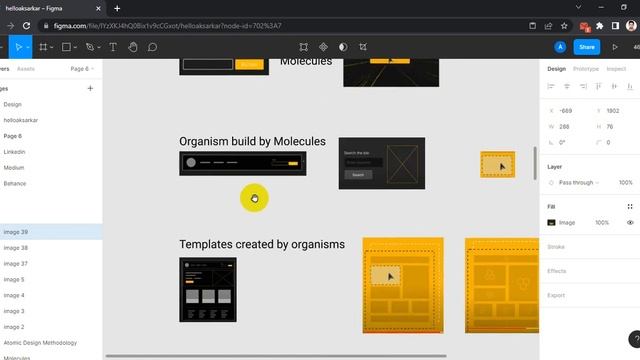Click the canvas vertical scrollbar
The image size is (640, 360).
[x=535, y=162]
